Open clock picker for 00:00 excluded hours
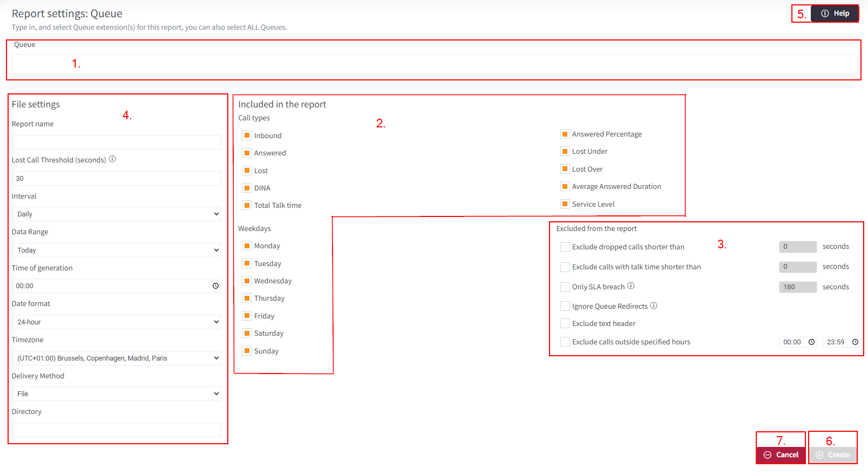This screenshot has height=475, width=868. 811,342
